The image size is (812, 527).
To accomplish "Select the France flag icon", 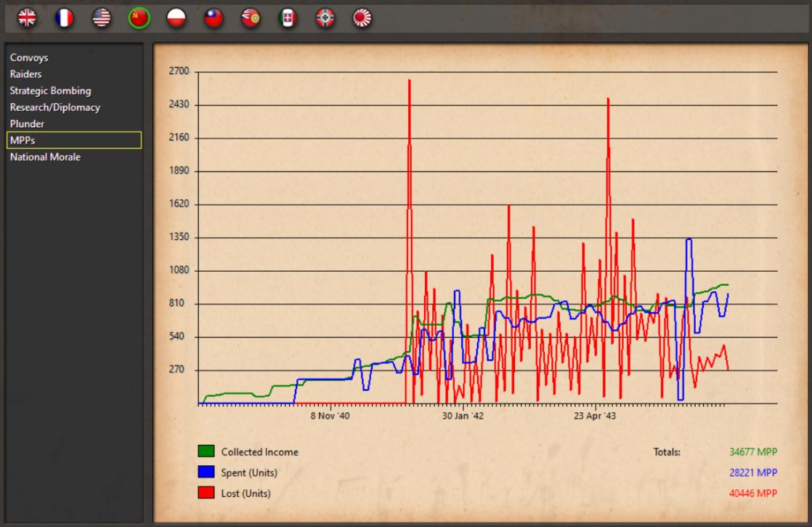I will [x=64, y=17].
